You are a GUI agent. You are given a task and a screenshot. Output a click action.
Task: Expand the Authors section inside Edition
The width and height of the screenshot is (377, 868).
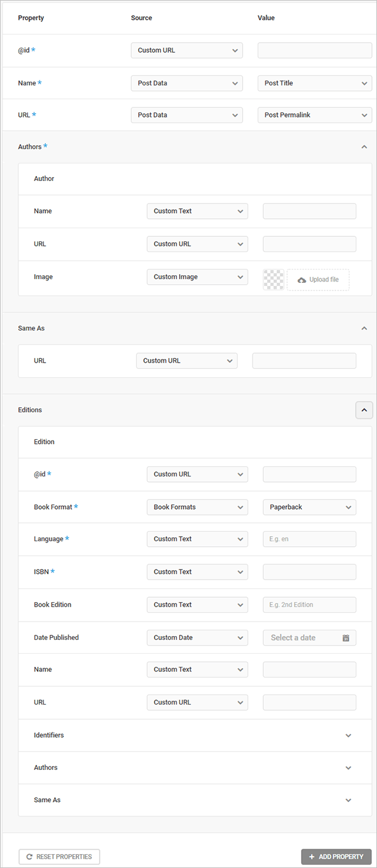(x=349, y=768)
